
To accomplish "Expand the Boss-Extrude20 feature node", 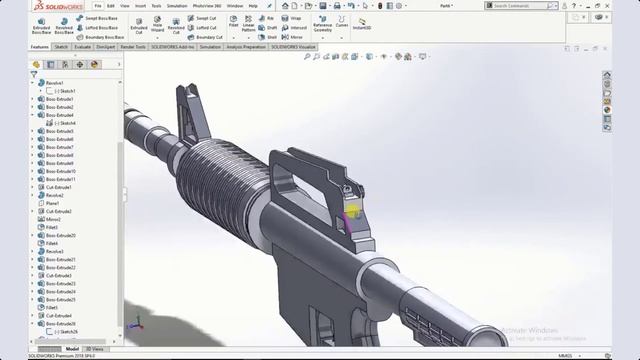I will coord(33,236).
